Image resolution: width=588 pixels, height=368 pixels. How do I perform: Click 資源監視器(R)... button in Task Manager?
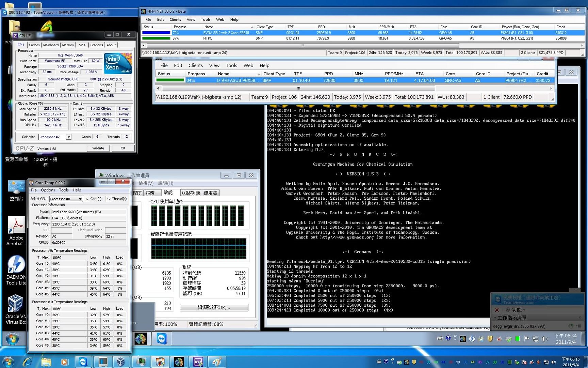pos(214,307)
